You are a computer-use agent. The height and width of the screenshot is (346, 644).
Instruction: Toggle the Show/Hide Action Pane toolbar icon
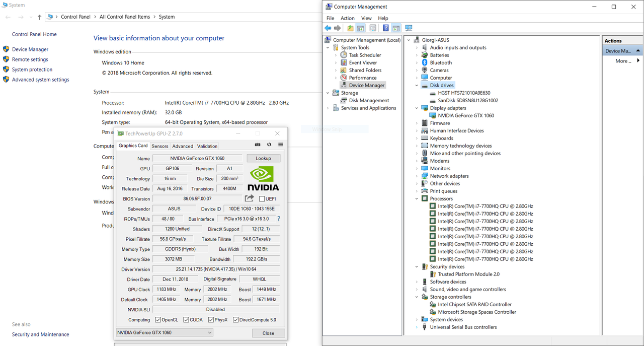tap(396, 28)
